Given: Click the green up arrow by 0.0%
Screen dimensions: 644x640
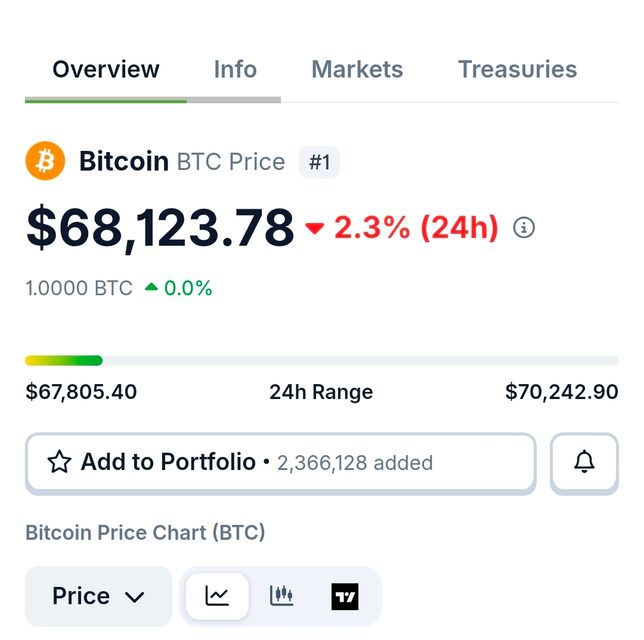Looking at the screenshot, I should tap(151, 288).
